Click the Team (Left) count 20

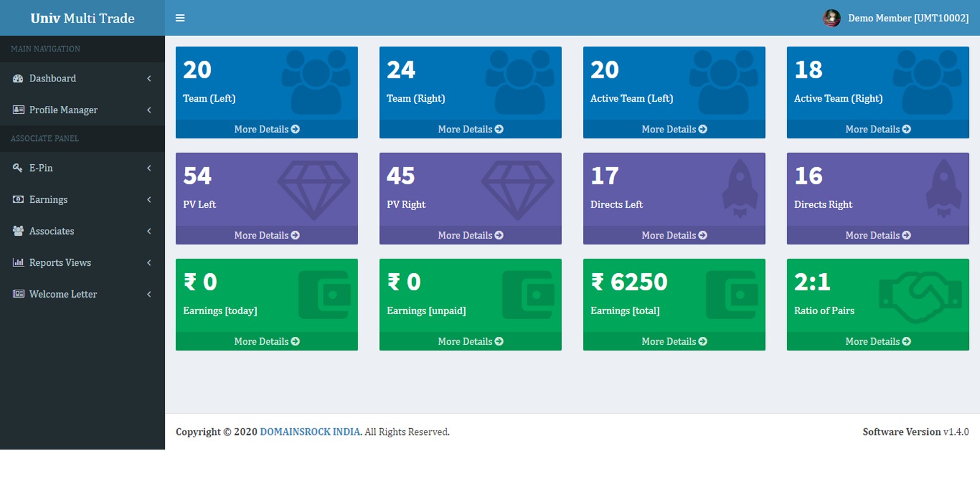click(x=197, y=70)
